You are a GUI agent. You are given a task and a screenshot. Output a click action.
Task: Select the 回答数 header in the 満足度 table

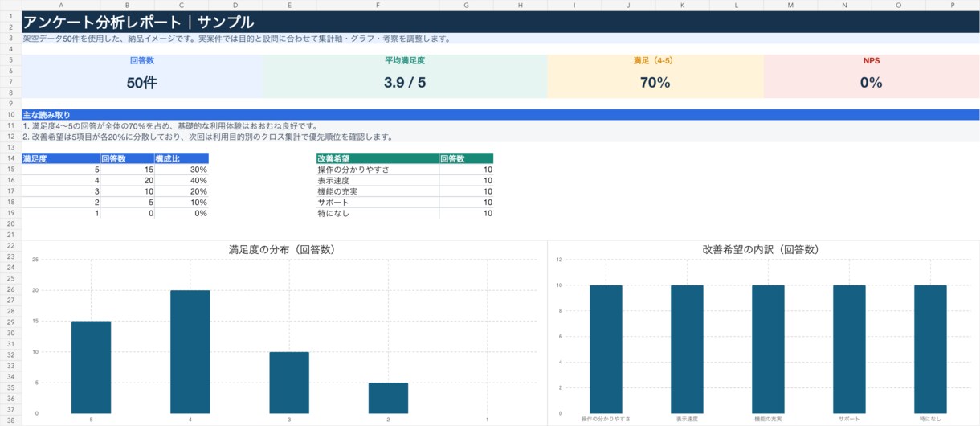[x=127, y=158]
